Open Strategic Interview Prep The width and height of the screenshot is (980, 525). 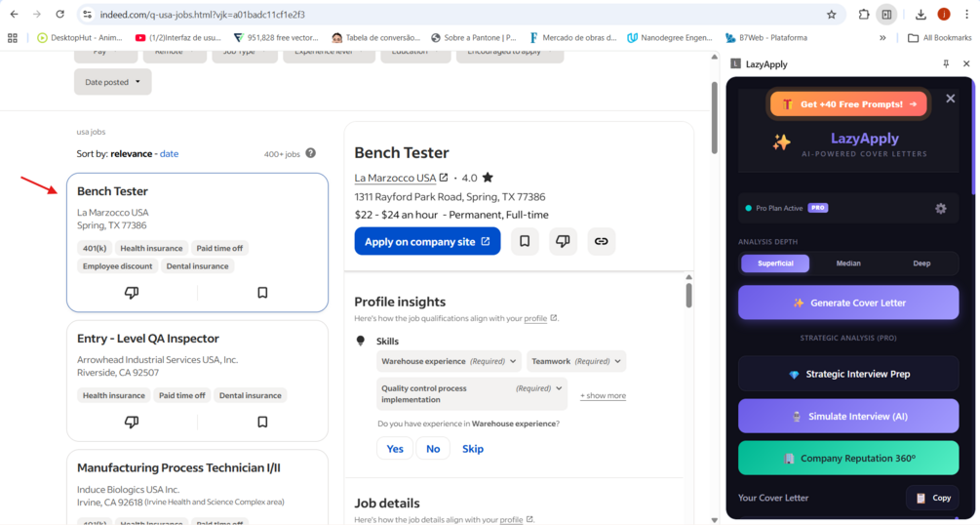coord(848,374)
